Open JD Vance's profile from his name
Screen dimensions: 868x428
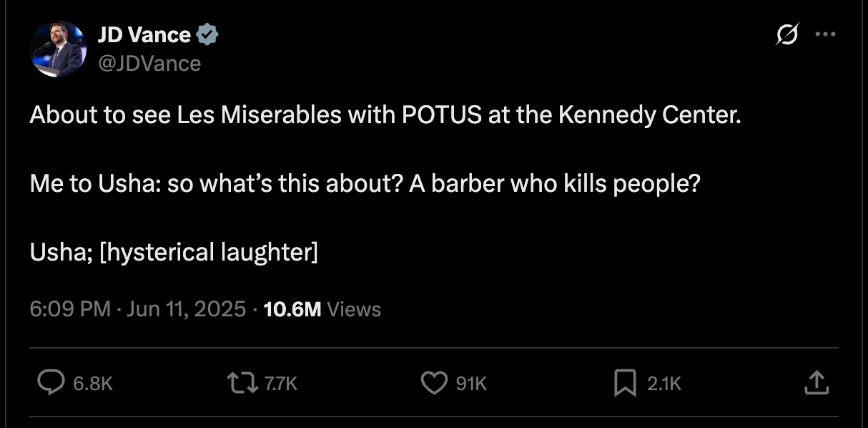point(143,34)
